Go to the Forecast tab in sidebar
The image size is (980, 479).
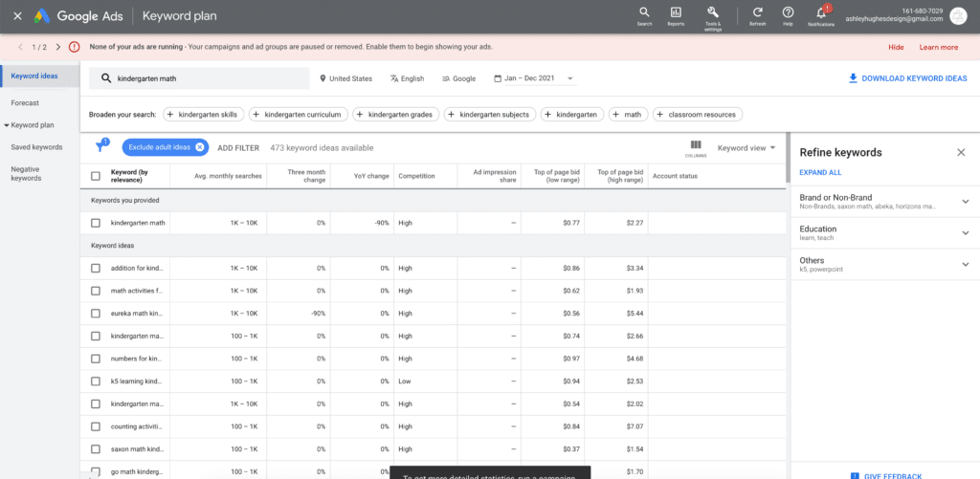[x=25, y=102]
